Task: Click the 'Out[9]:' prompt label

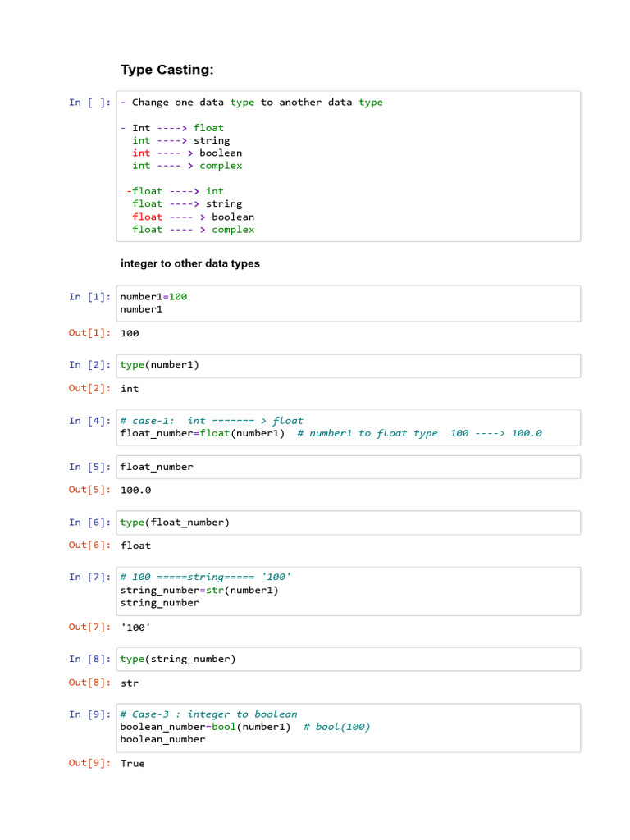Action: click(89, 763)
